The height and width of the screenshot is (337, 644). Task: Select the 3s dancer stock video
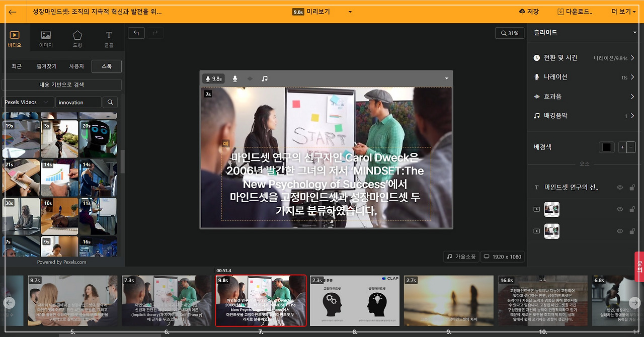coord(59,139)
